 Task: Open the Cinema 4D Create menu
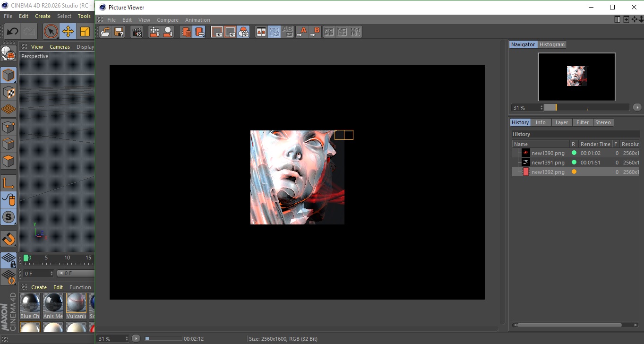tap(43, 16)
